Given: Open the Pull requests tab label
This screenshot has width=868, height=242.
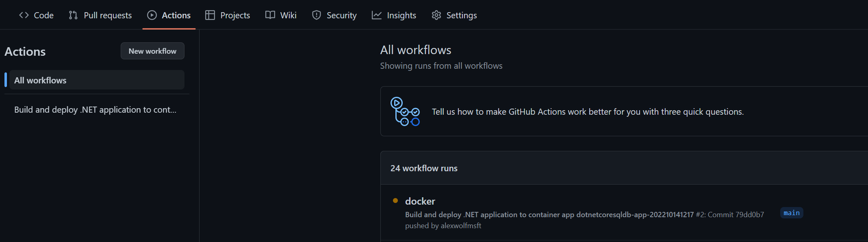Looking at the screenshot, I should pyautogui.click(x=108, y=15).
